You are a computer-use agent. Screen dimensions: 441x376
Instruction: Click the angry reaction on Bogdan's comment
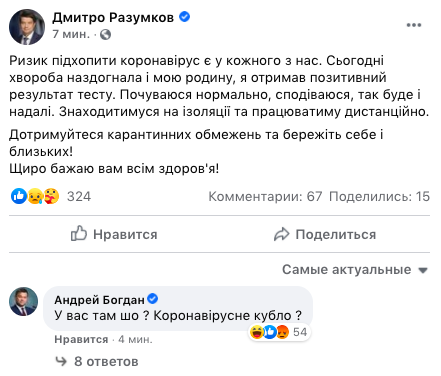[x=282, y=332]
